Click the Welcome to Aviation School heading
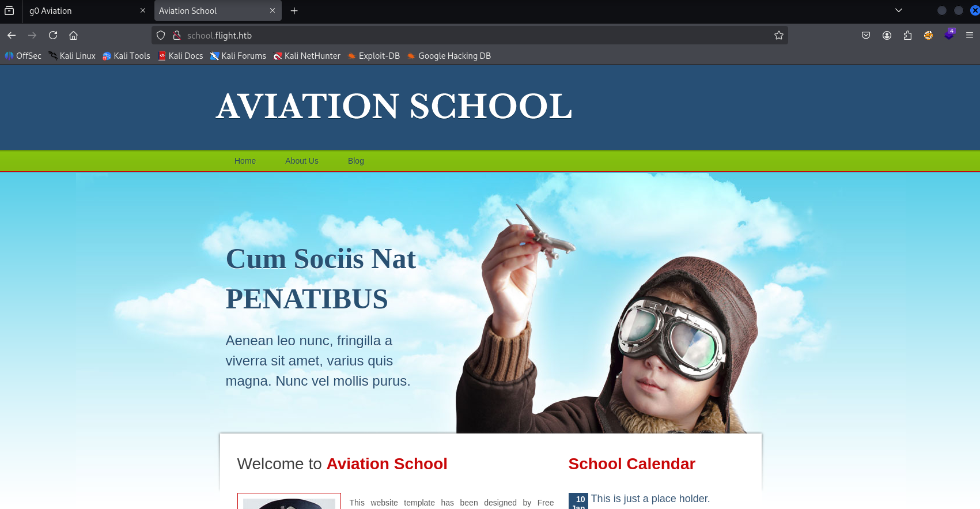Screen dimensions: 980x509 [x=342, y=464]
